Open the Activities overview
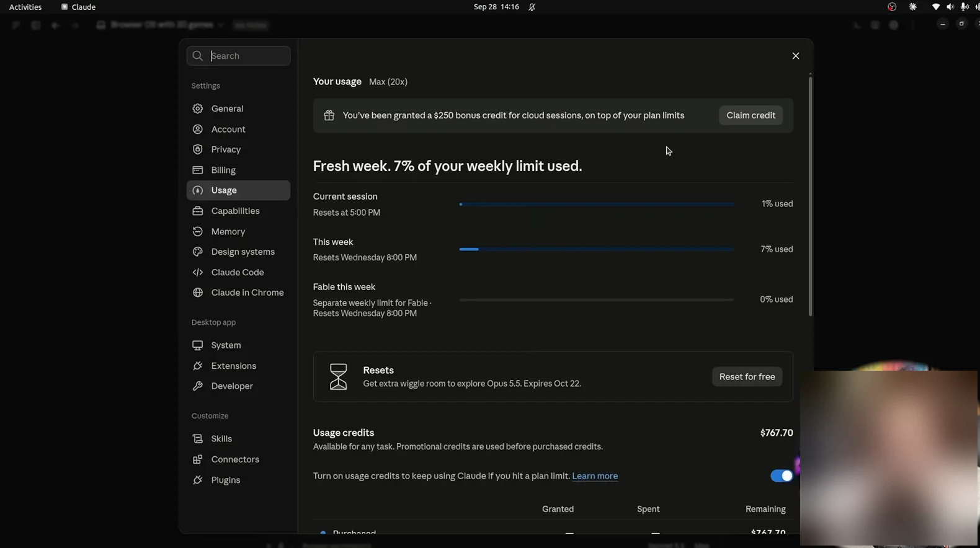The width and height of the screenshot is (980, 548). 25,7
